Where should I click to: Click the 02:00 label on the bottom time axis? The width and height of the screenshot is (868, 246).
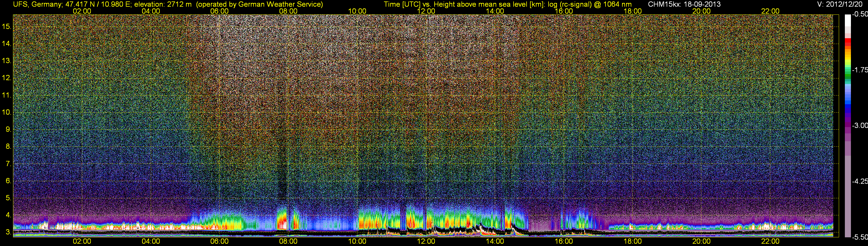(x=82, y=241)
